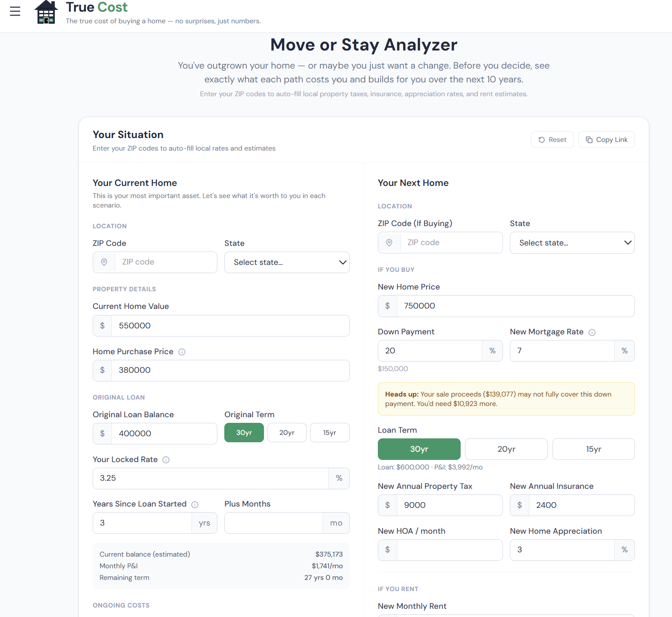Open the next home State dropdown
The width and height of the screenshot is (672, 617).
[572, 243]
